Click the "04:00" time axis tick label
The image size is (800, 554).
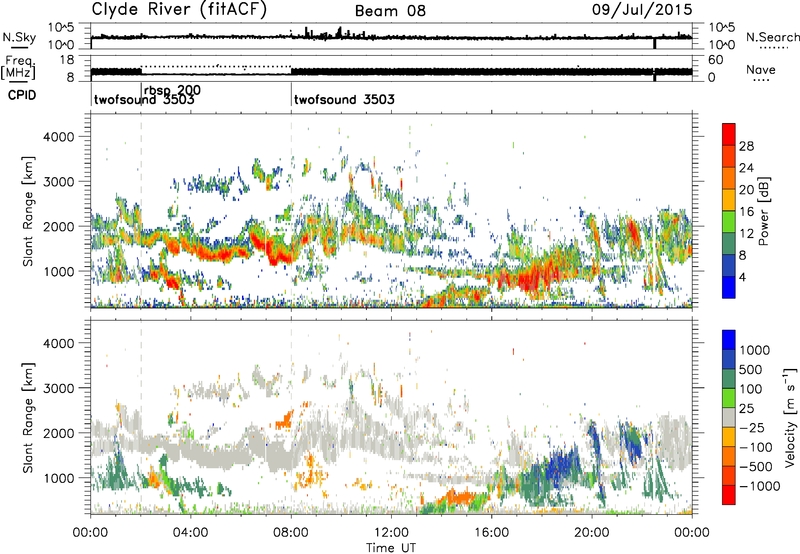tap(190, 533)
